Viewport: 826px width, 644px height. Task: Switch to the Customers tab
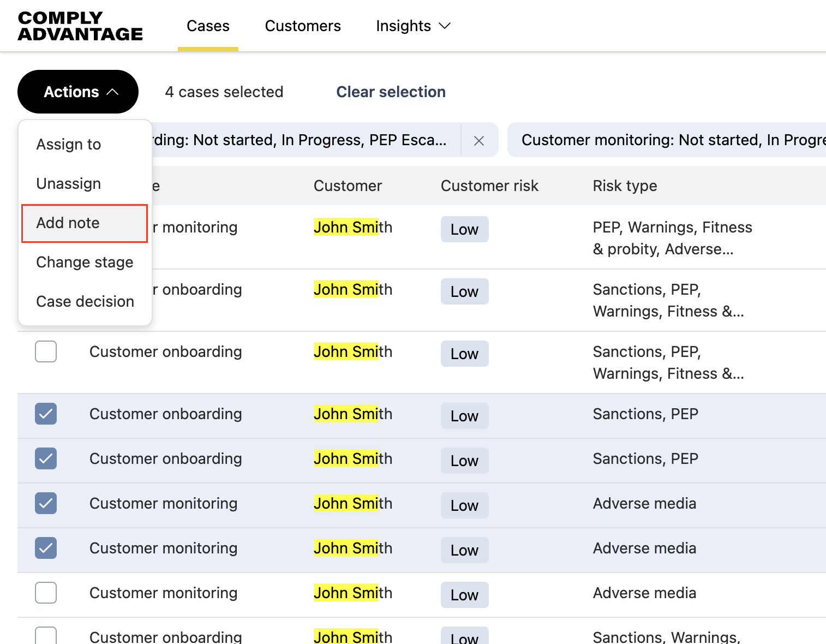(302, 26)
